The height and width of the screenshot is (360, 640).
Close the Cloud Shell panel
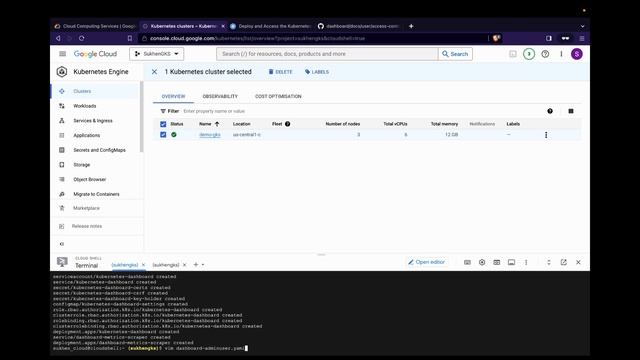(578, 262)
